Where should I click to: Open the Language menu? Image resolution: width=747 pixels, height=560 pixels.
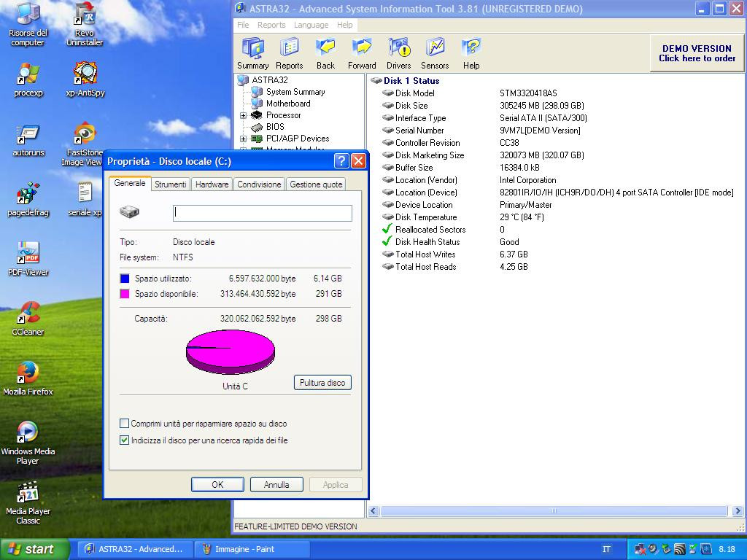click(x=311, y=25)
